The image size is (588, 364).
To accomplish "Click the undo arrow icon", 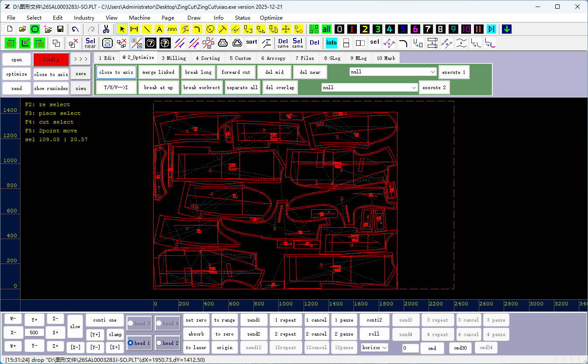I will tap(76, 29).
